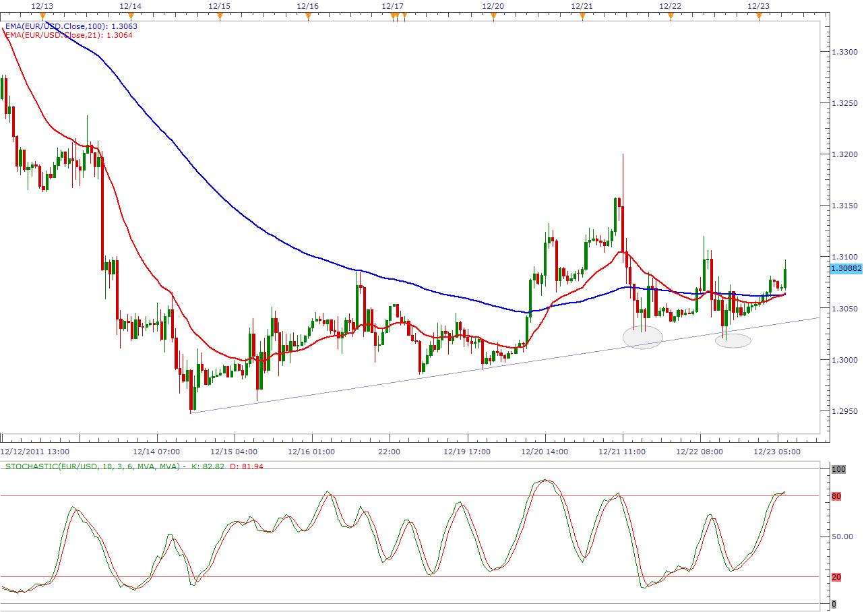Click the current price tag 1.30882
868x612 pixels.
(x=845, y=268)
